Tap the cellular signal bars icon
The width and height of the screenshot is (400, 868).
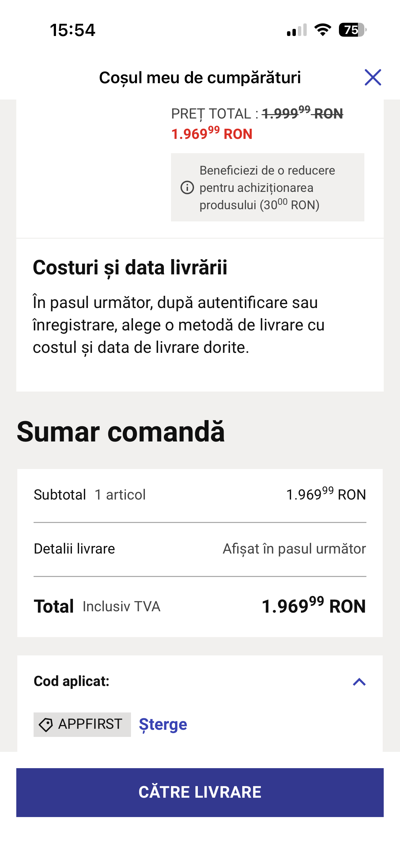click(x=297, y=30)
